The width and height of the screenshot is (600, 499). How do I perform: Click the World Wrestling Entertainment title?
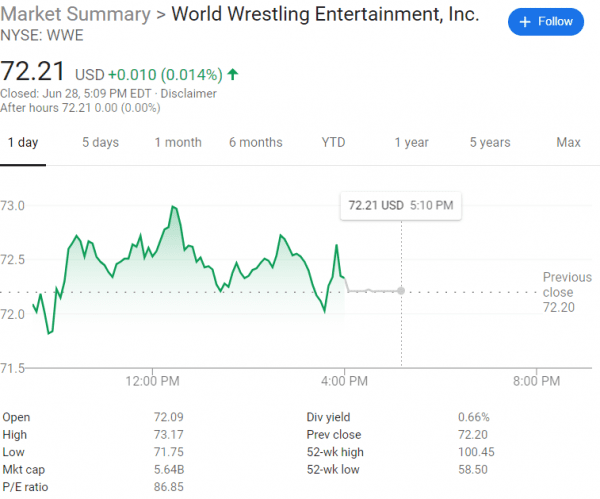(x=325, y=17)
